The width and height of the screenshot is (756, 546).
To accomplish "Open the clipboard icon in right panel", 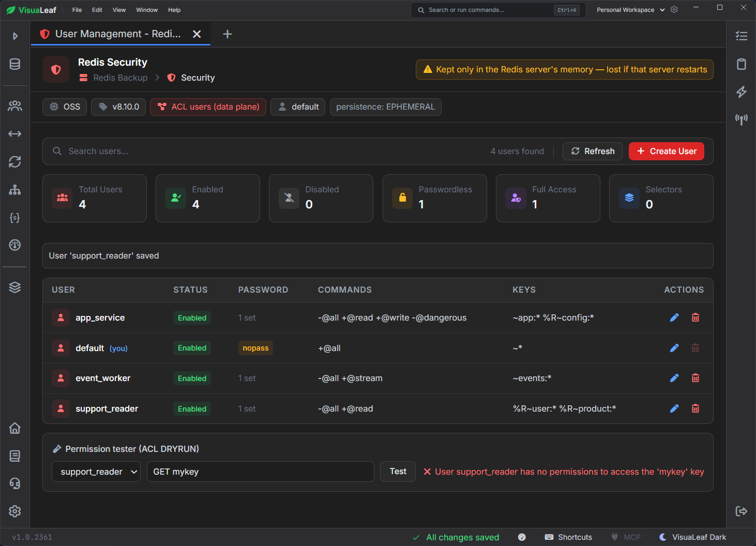I will [x=742, y=64].
